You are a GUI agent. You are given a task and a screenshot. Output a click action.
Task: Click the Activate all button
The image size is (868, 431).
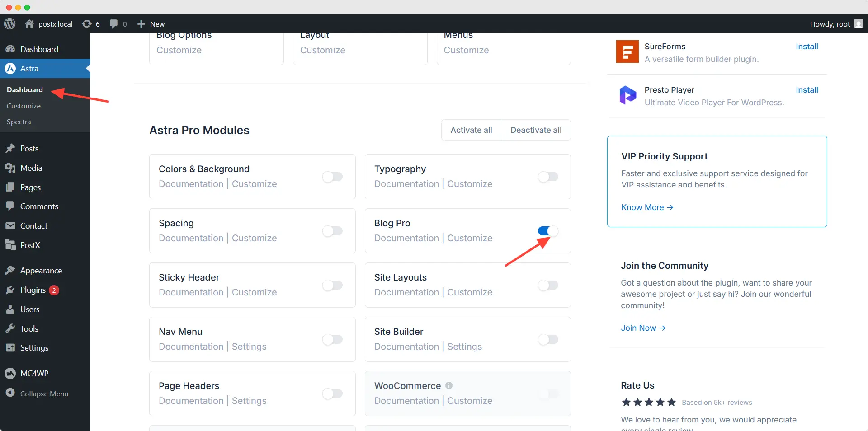coord(471,130)
